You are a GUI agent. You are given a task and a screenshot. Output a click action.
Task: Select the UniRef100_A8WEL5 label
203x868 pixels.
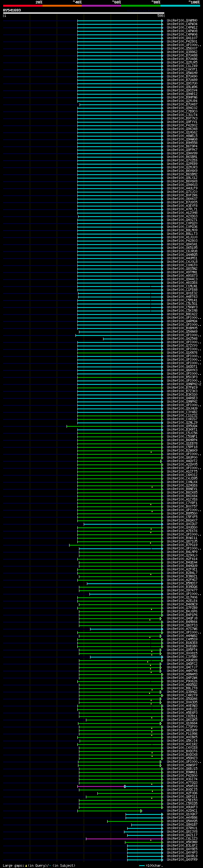click(182, 136)
